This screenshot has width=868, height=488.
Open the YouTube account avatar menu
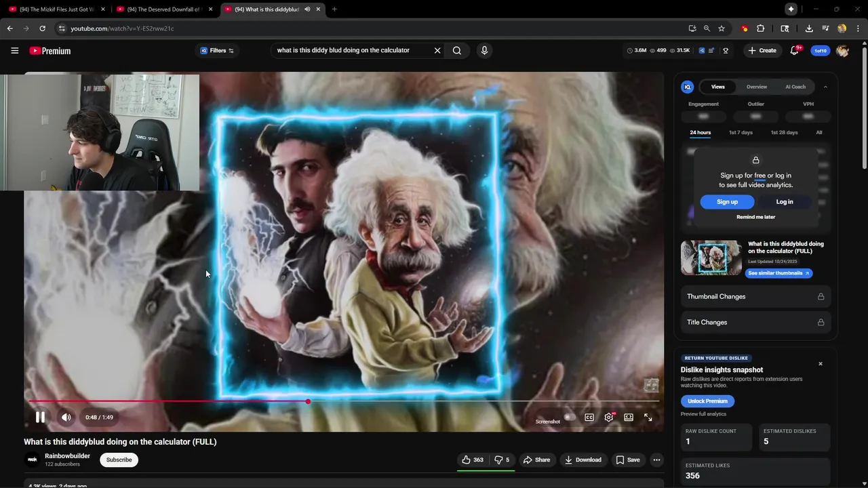point(842,51)
